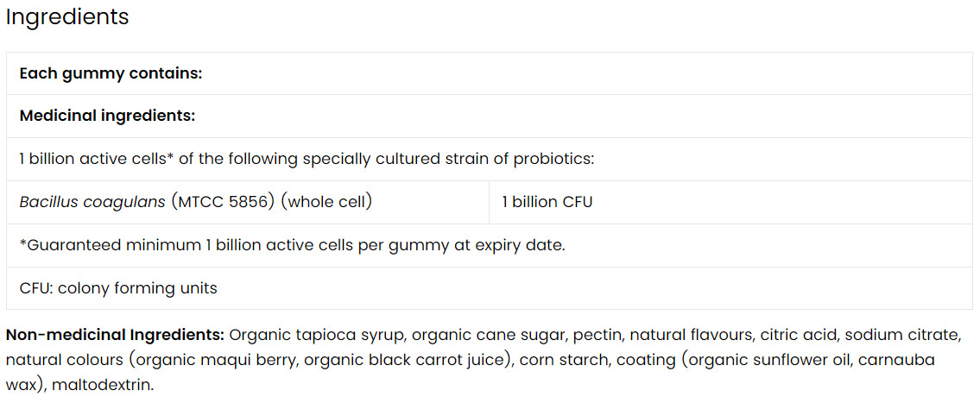Click the Ingredients heading
Viewport: 980px width, 397px height.
pyautogui.click(x=67, y=17)
